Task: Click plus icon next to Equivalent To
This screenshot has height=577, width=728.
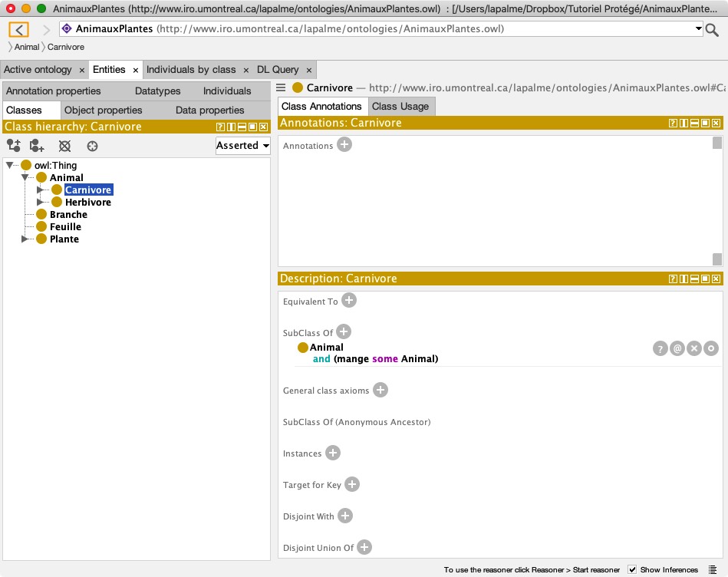Action: point(349,300)
